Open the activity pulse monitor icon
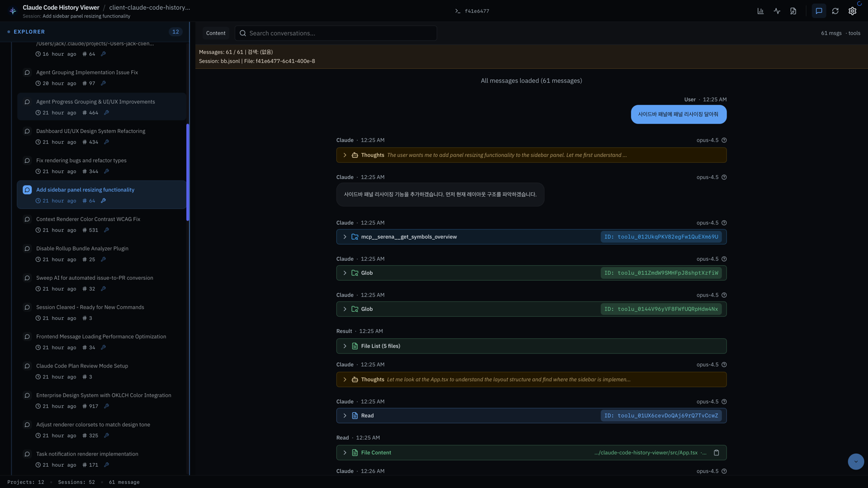The width and height of the screenshot is (868, 488). coord(777,11)
